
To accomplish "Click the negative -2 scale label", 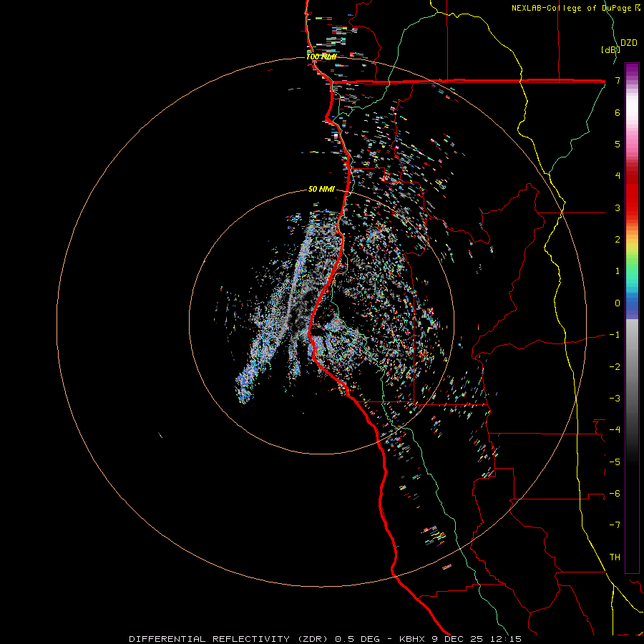I will 615,366.
